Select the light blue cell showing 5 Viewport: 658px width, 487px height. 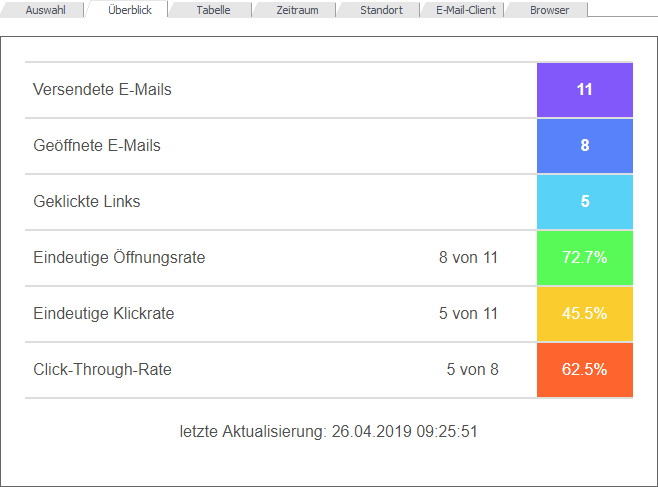pyautogui.click(x=585, y=202)
